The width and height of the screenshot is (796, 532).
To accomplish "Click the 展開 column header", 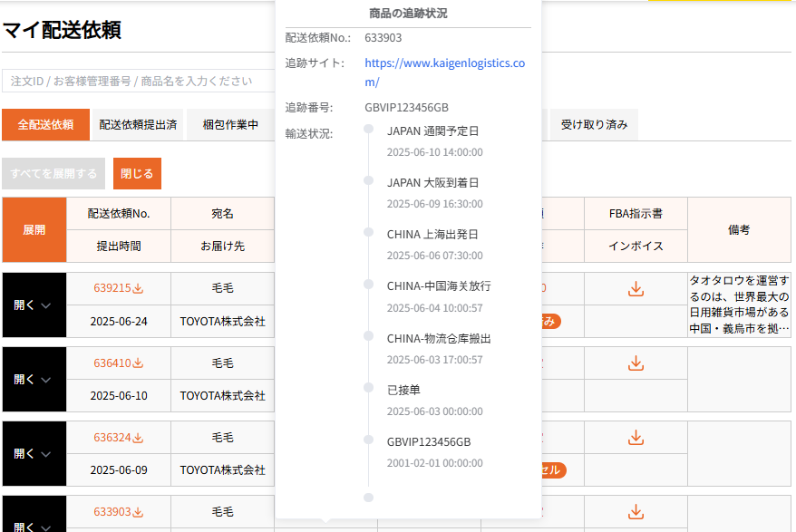I will 34,230.
